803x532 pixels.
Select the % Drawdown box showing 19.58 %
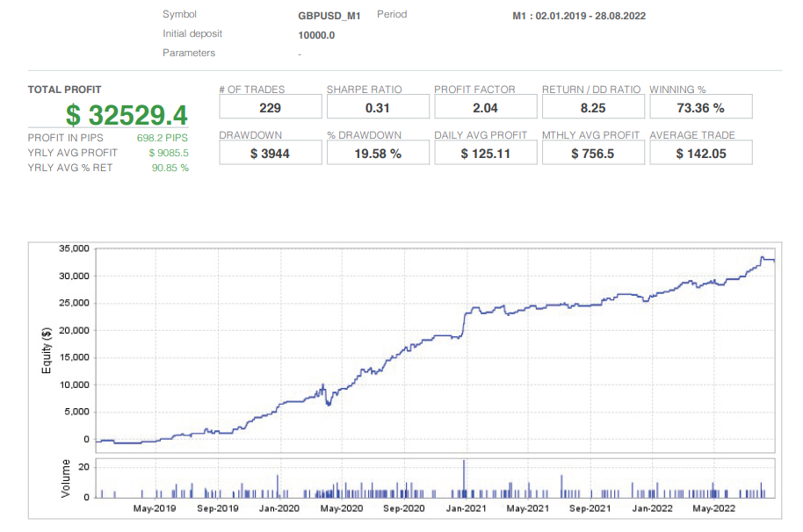coord(378,153)
